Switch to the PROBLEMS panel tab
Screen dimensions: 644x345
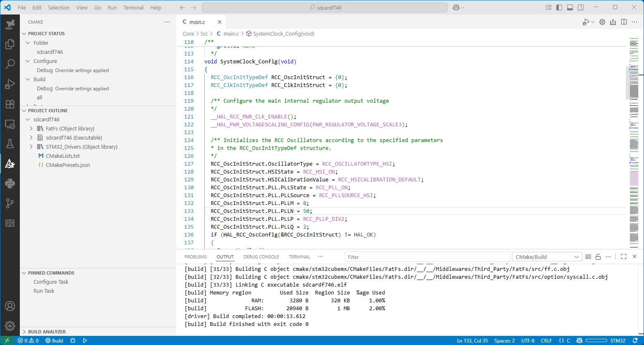click(196, 257)
